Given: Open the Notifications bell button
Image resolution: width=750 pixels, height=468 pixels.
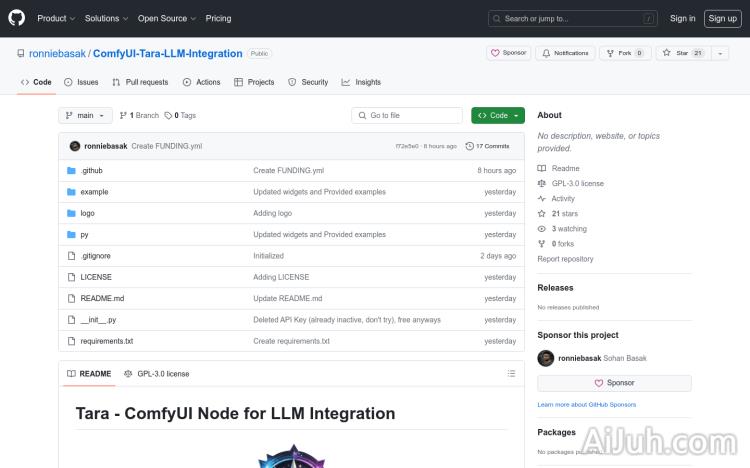Looking at the screenshot, I should [x=565, y=53].
